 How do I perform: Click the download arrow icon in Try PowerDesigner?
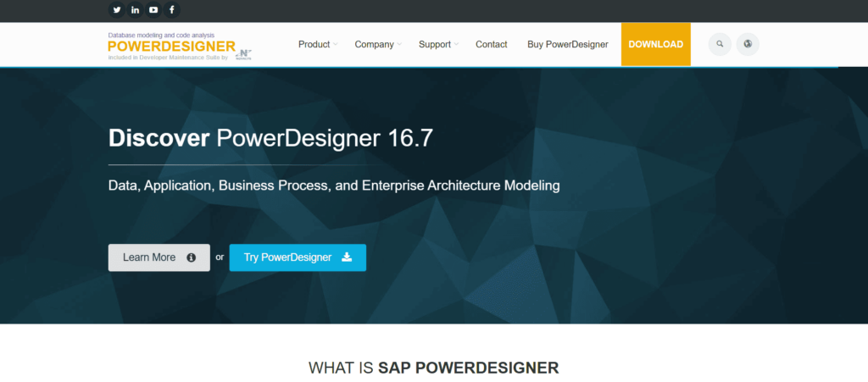click(347, 257)
